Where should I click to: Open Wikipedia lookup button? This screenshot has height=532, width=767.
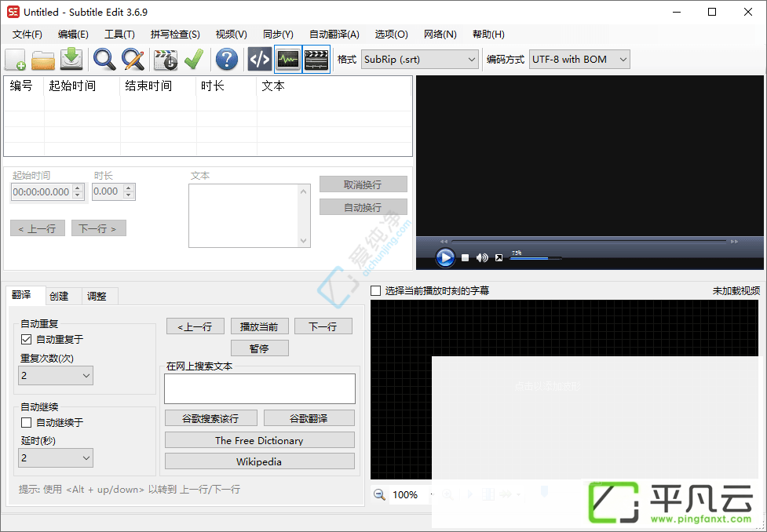(x=259, y=461)
